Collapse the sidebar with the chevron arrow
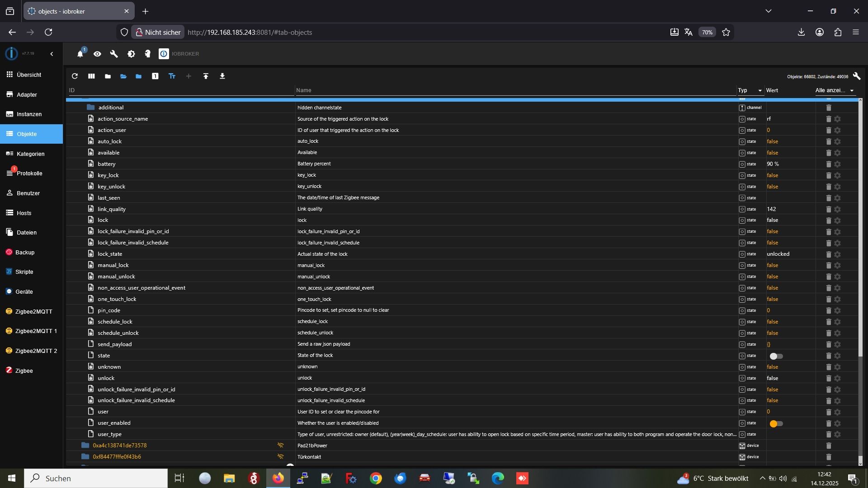Image resolution: width=868 pixels, height=488 pixels. 52,54
